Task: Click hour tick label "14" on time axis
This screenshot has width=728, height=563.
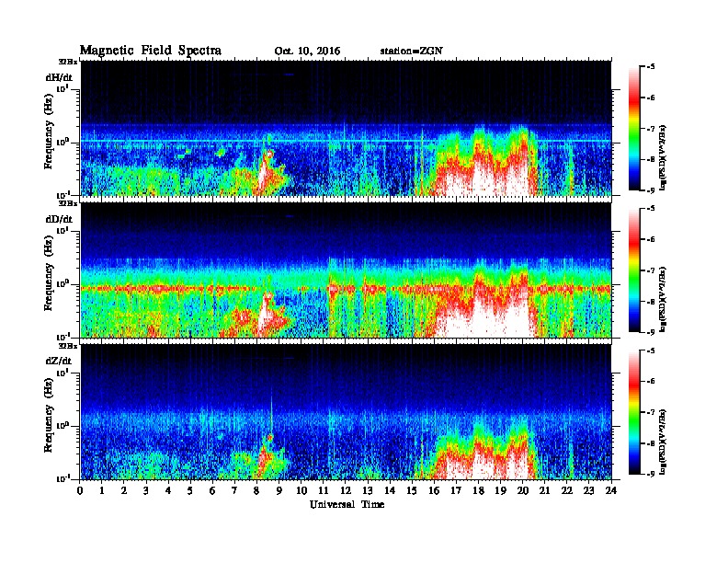Action: (390, 490)
